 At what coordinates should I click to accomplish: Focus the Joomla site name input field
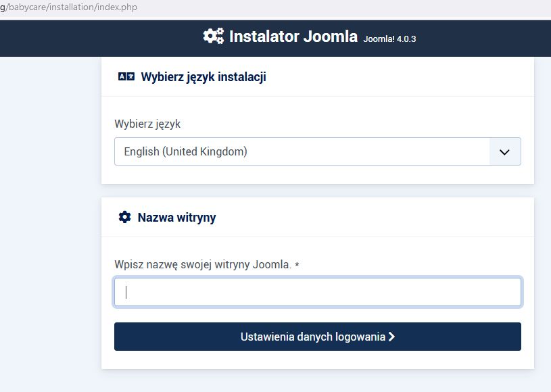(318, 293)
